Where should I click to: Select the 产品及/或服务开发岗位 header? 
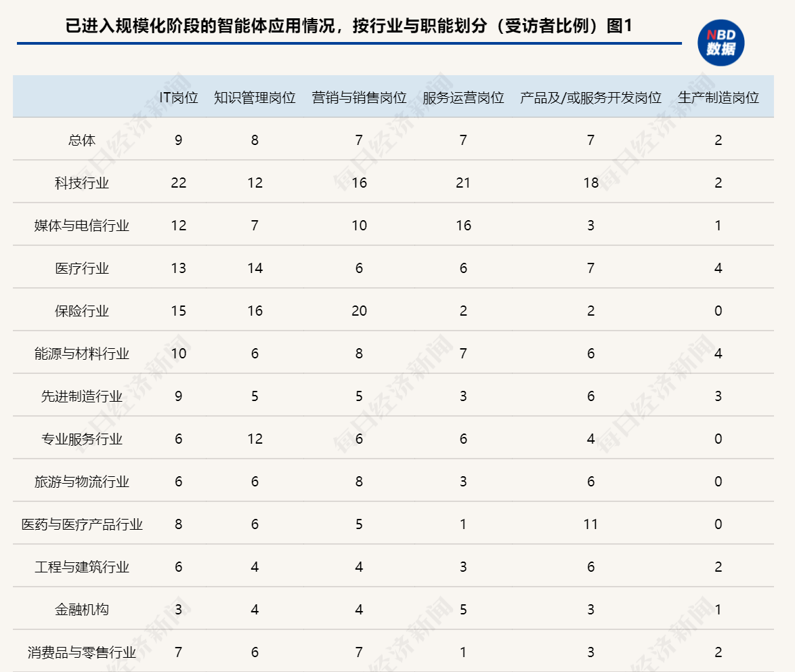(590, 98)
